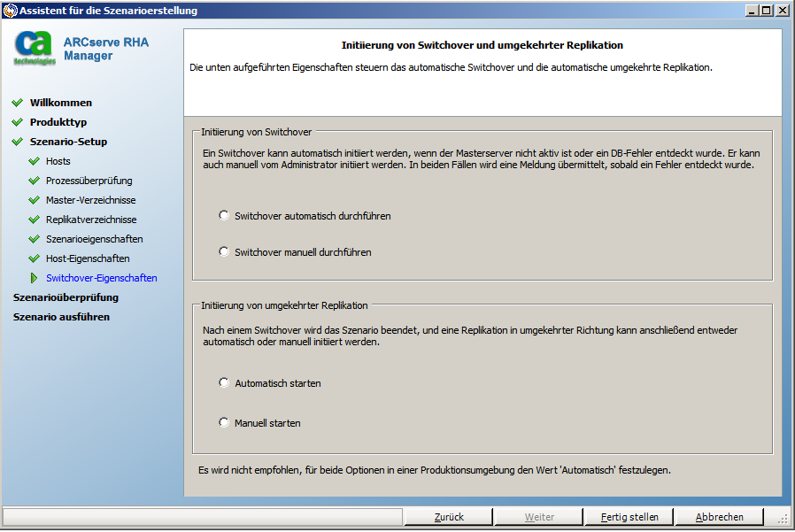The height and width of the screenshot is (532, 795).
Task: Open the Willkommen wizard step
Action: coord(61,103)
